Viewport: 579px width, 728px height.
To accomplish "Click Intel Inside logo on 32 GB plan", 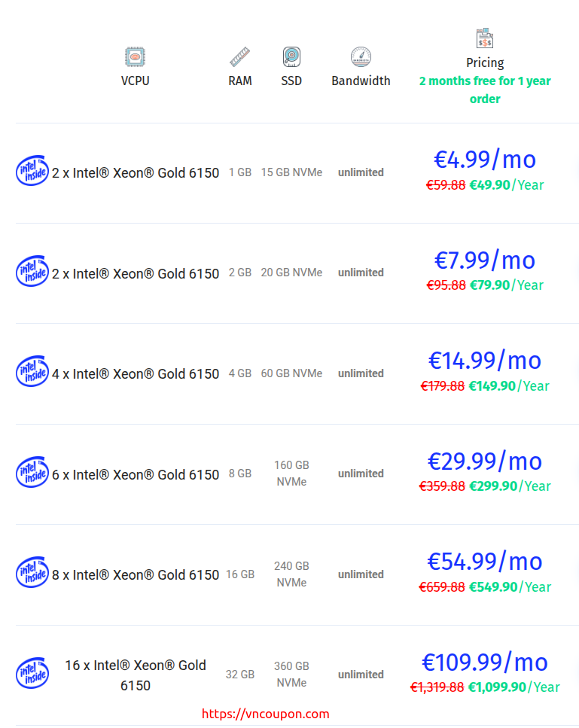I will click(x=32, y=675).
